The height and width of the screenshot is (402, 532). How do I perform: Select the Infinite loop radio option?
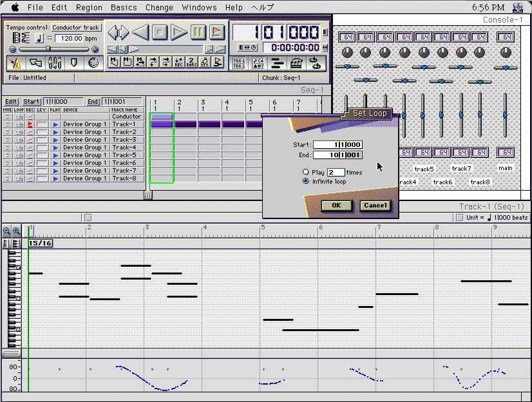click(306, 182)
